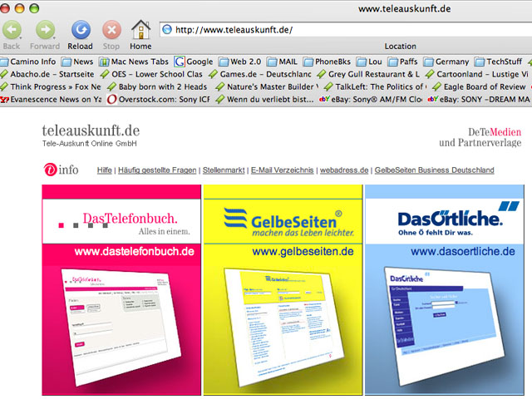Click the GelbeSeiten logo banner
532x409 pixels.
point(283,221)
